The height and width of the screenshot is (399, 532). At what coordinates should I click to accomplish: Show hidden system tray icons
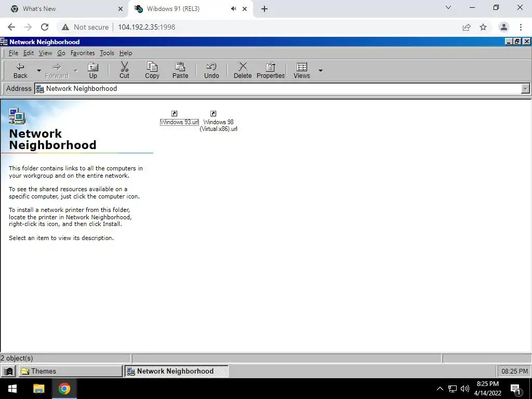(440, 389)
